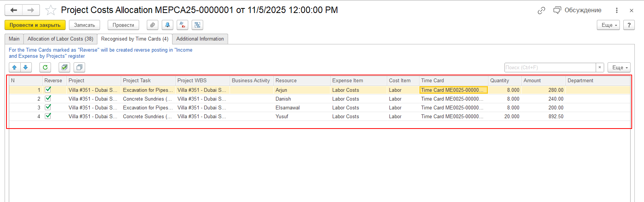
Task: Uncheck Reverse for Danish row
Action: coord(48,98)
